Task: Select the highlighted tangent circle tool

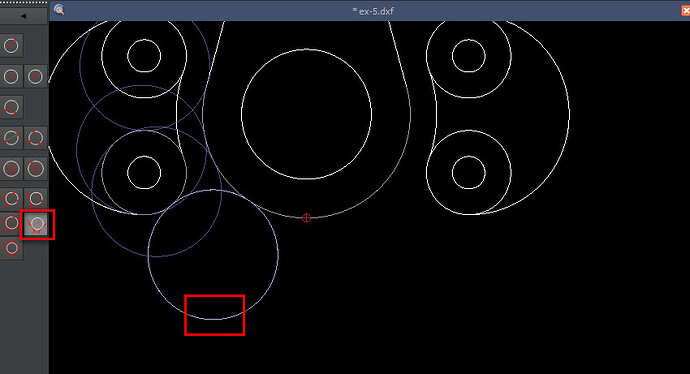Action: coord(36,224)
